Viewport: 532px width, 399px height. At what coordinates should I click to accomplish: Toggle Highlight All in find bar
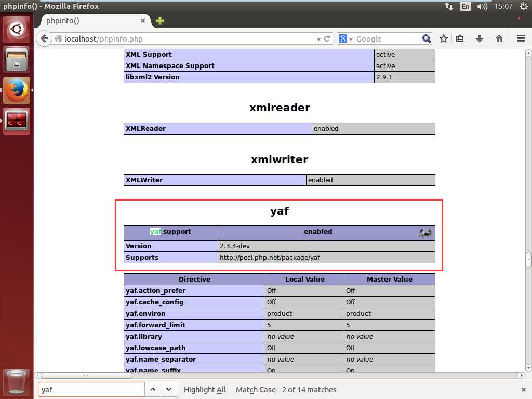205,390
